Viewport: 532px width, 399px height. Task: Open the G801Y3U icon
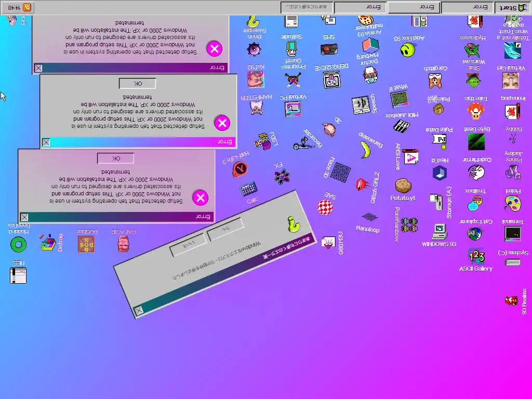pyautogui.click(x=328, y=243)
